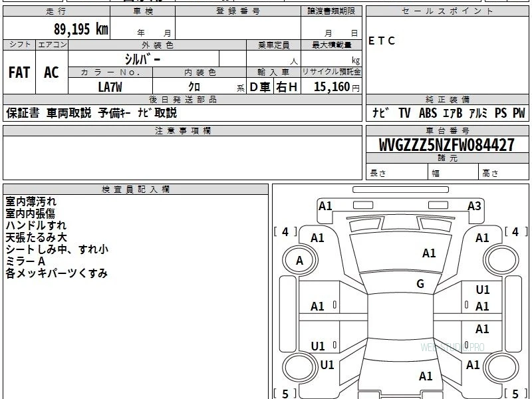
Task: Select the 15,160円 recycle deposit value
Action: tap(336, 87)
